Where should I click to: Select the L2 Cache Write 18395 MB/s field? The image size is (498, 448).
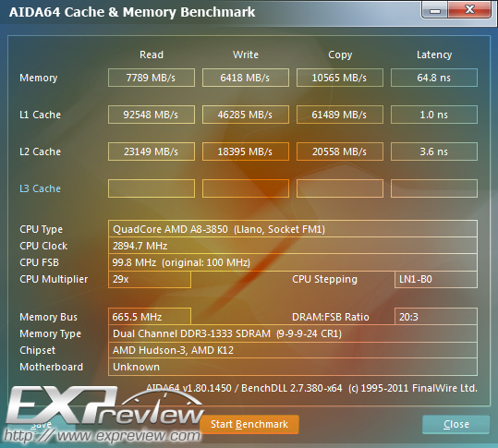[x=246, y=151]
